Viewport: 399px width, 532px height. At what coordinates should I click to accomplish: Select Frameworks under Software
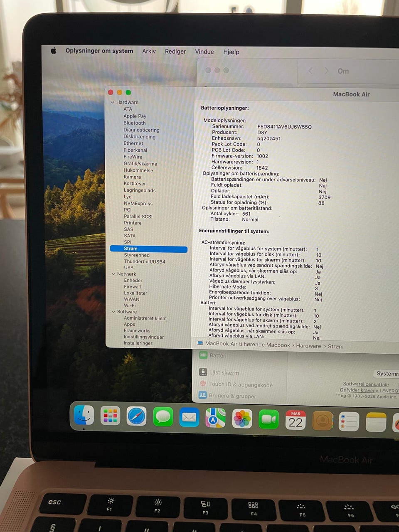coord(137,331)
